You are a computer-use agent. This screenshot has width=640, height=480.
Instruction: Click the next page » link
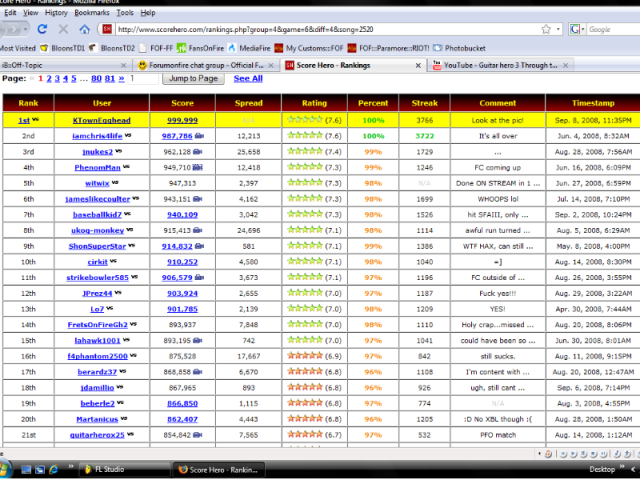121,78
